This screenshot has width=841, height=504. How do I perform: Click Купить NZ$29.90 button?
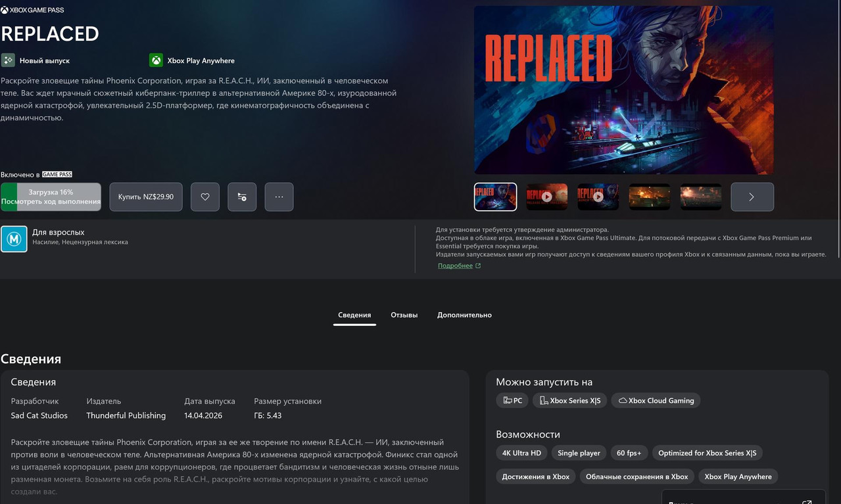pyautogui.click(x=146, y=197)
